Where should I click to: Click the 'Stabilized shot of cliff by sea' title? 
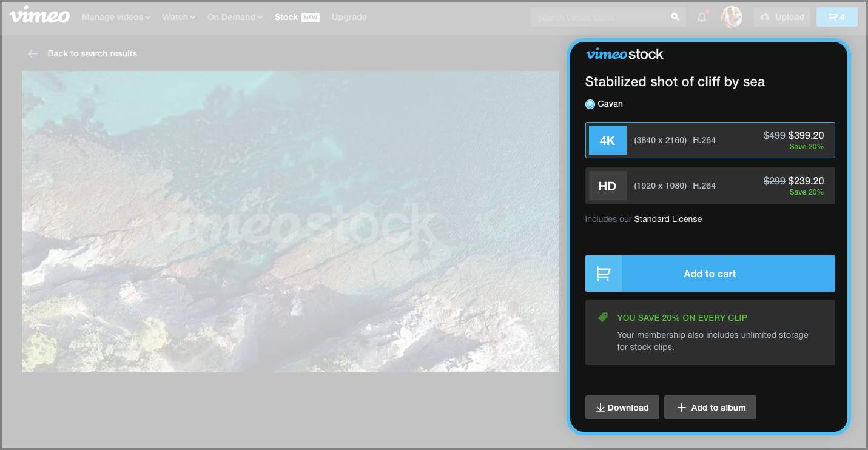[x=675, y=82]
